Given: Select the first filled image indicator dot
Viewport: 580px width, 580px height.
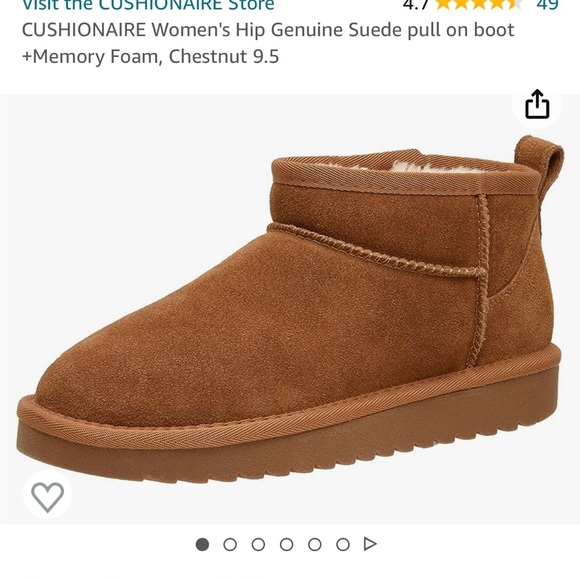Looking at the screenshot, I should 202,544.
